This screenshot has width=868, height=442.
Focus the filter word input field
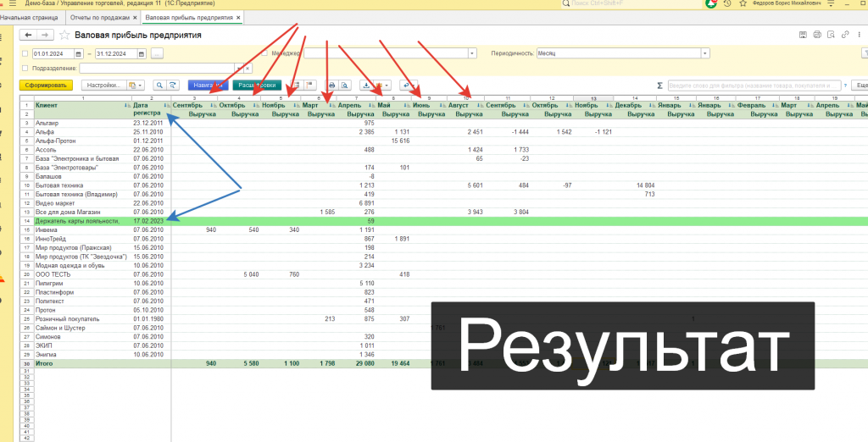coord(754,86)
